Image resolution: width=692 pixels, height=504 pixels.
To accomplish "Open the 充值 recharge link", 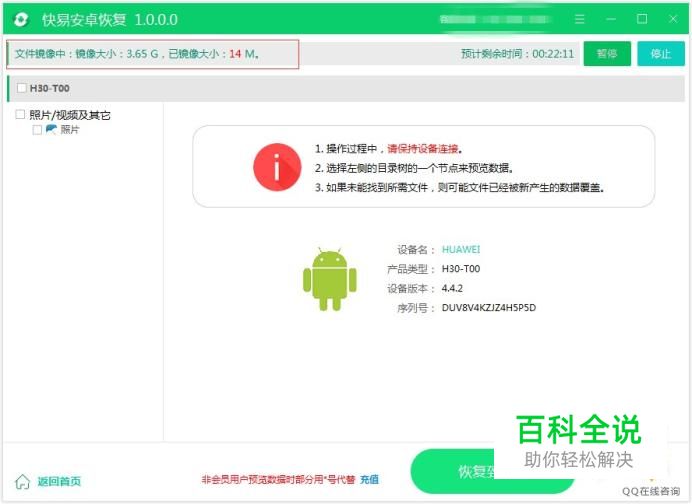I will [x=369, y=479].
